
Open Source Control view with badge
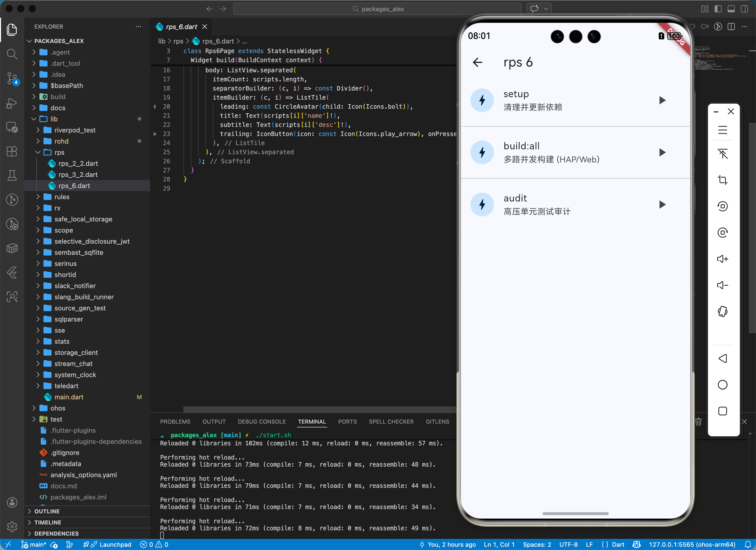(x=12, y=79)
